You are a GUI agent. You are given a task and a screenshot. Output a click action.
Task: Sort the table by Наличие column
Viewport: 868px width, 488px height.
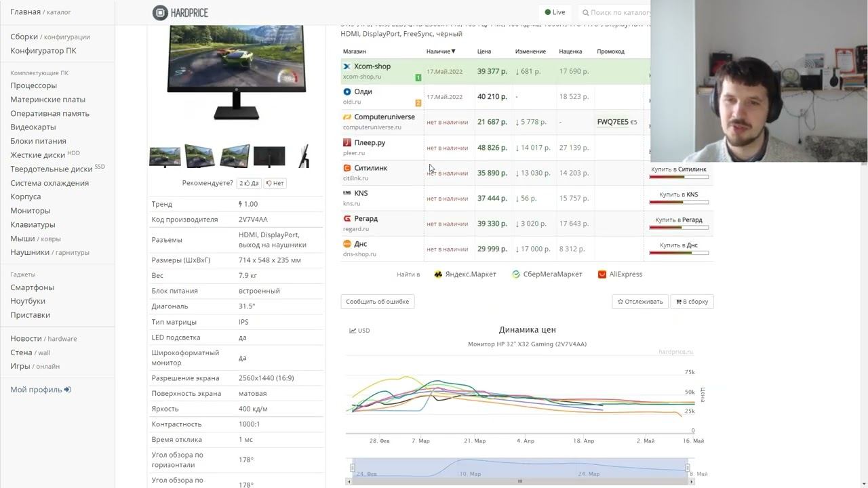pos(441,52)
